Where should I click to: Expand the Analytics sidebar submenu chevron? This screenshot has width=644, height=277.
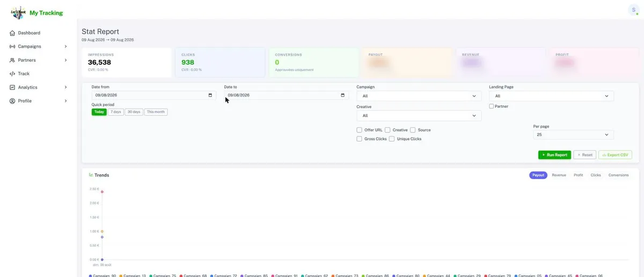point(65,87)
